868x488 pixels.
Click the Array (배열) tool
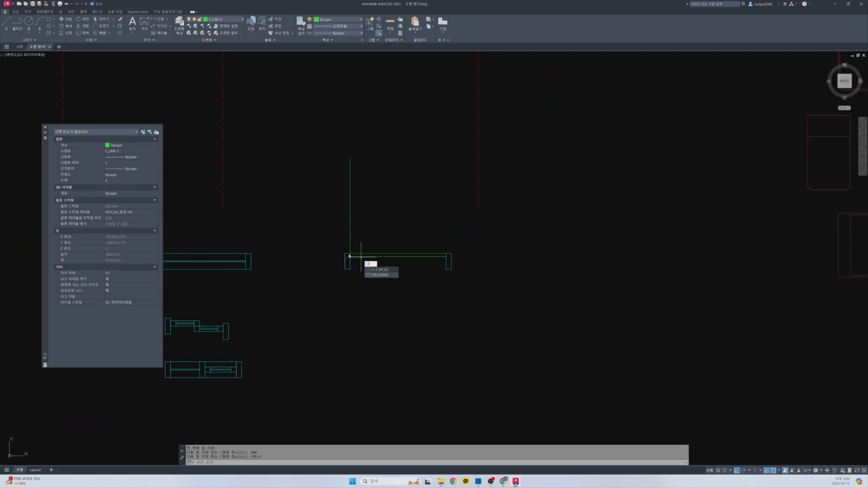coord(99,33)
